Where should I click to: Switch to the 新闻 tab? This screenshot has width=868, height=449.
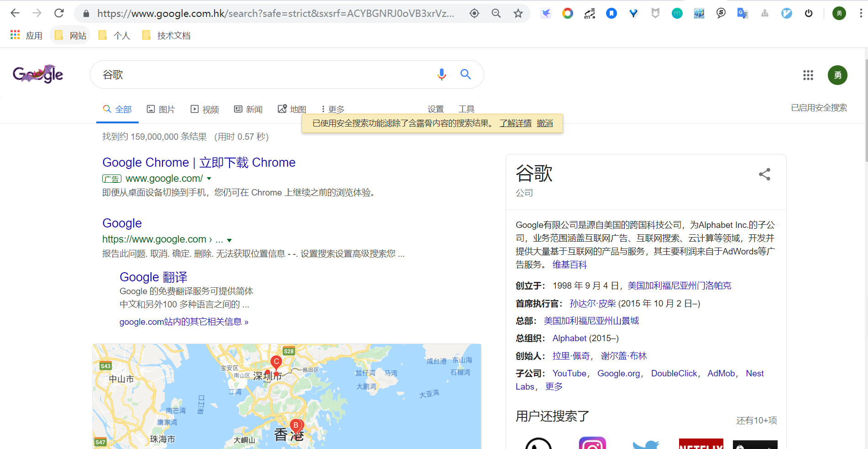click(248, 109)
